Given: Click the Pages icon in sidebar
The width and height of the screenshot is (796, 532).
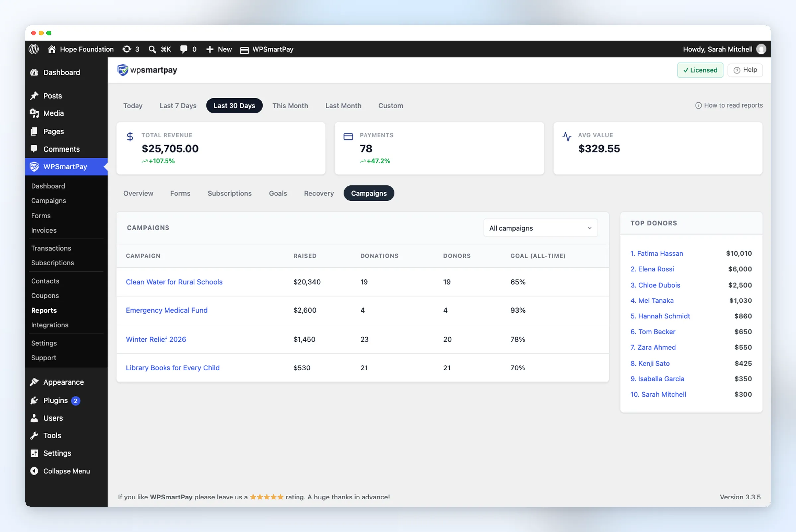Looking at the screenshot, I should point(34,131).
